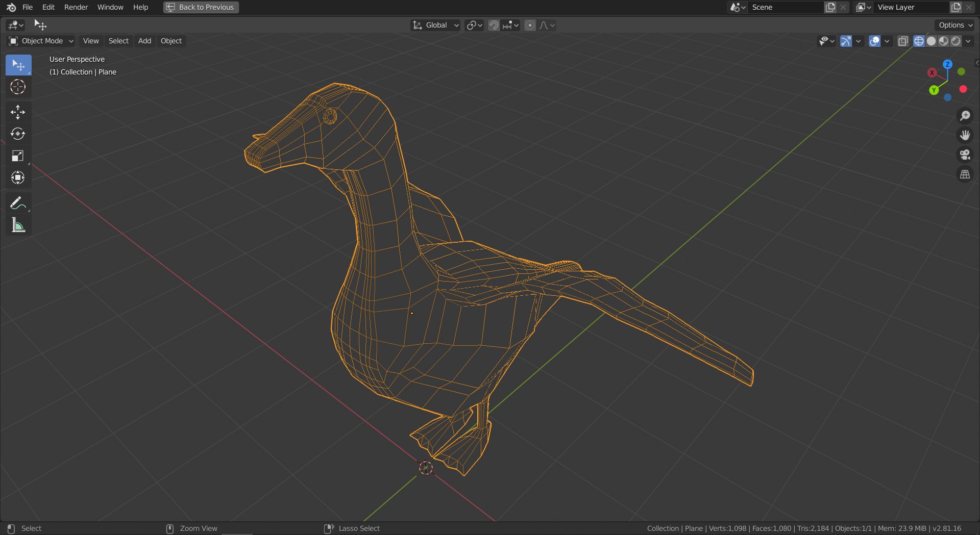Open the viewport Add menu
Screen dimensions: 980x535
pos(144,41)
